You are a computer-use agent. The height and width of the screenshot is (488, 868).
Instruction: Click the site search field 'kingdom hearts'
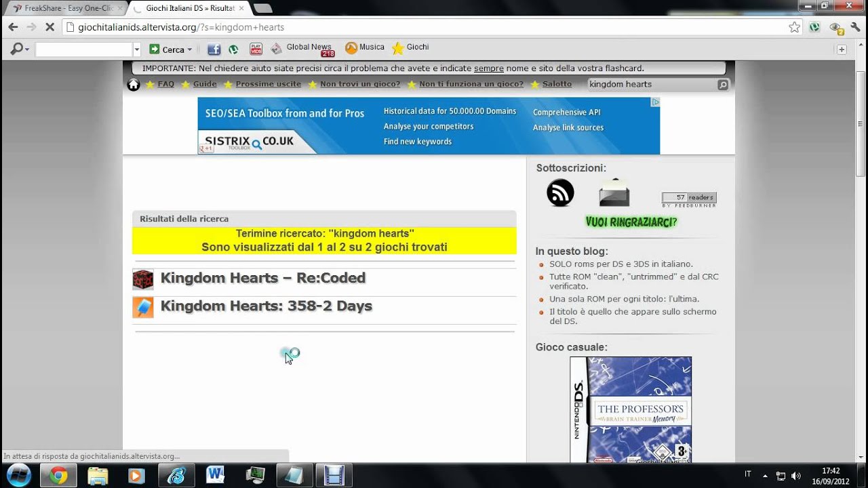click(x=651, y=85)
